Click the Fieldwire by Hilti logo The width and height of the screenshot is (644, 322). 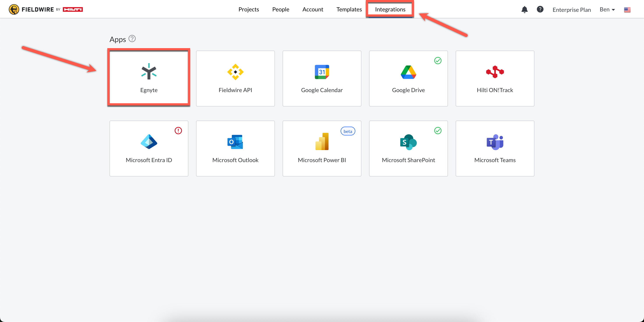[x=46, y=9]
